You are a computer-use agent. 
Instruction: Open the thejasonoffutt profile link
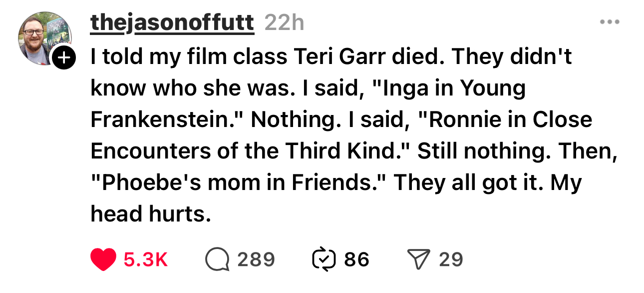click(x=172, y=23)
